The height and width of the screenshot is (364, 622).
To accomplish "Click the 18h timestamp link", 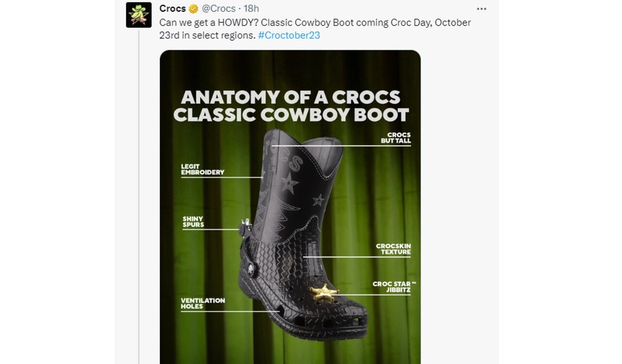I will [251, 8].
